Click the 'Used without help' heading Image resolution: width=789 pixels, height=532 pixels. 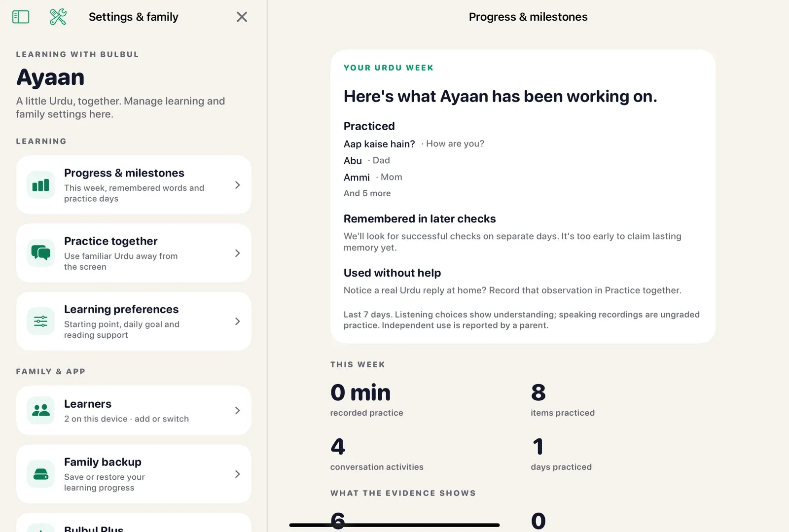coord(392,273)
